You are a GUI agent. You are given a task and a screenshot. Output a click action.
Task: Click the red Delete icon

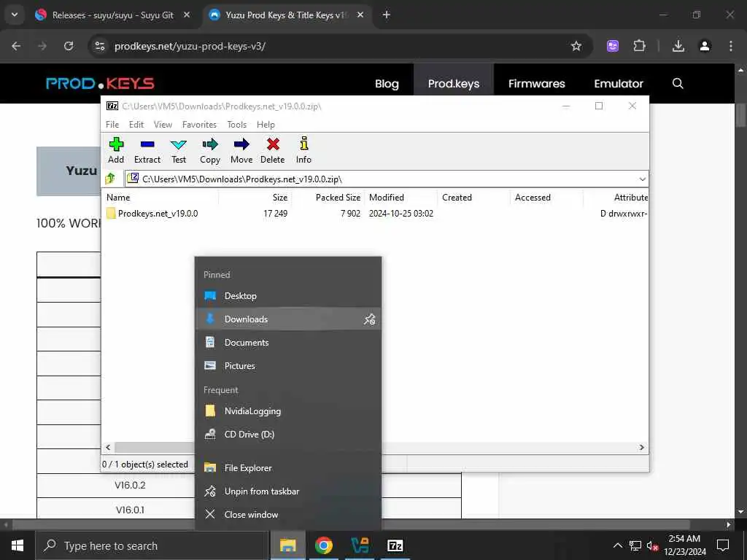(273, 144)
